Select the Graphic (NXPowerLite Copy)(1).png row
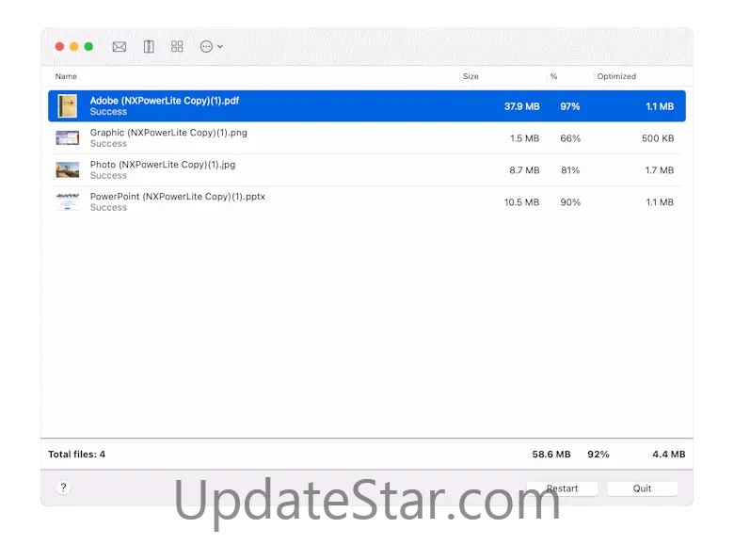The height and width of the screenshot is (560, 734). click(367, 138)
